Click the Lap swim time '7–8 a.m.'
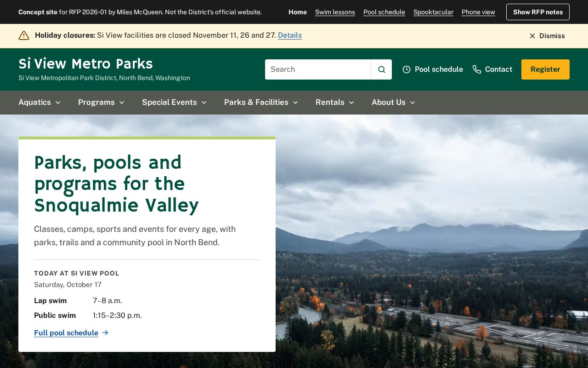The image size is (588, 368). (107, 301)
